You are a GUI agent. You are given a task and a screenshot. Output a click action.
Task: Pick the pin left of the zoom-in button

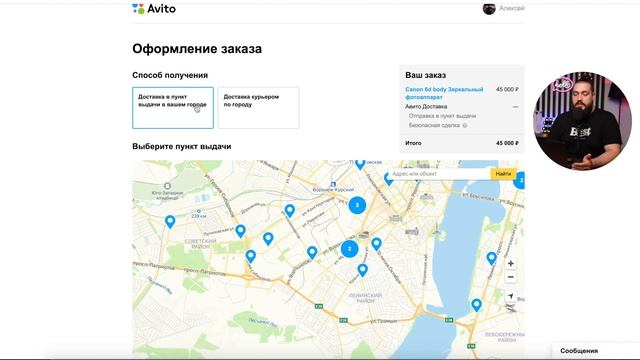pyautogui.click(x=491, y=258)
